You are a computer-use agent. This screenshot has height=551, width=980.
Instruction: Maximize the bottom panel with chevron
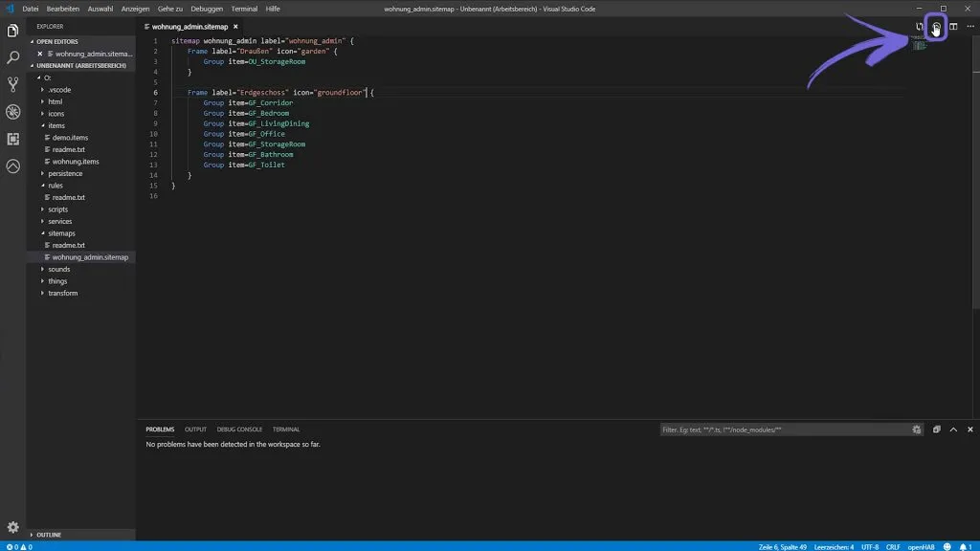pos(953,430)
